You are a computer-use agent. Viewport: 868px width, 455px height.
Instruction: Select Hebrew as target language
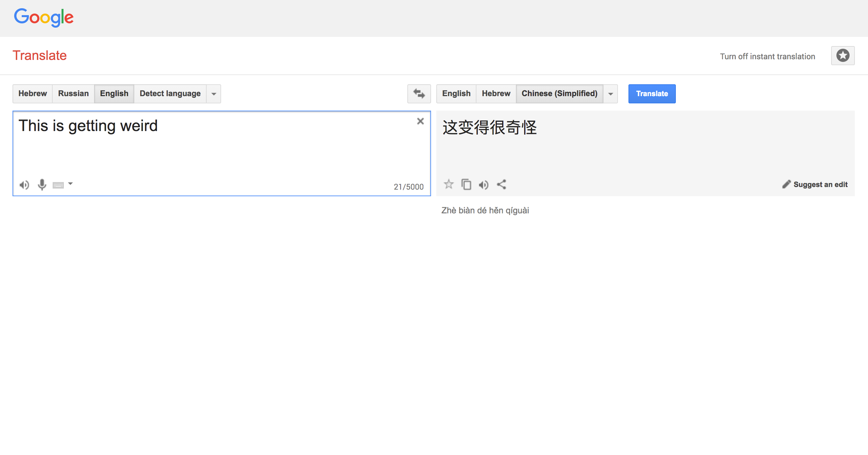496,94
